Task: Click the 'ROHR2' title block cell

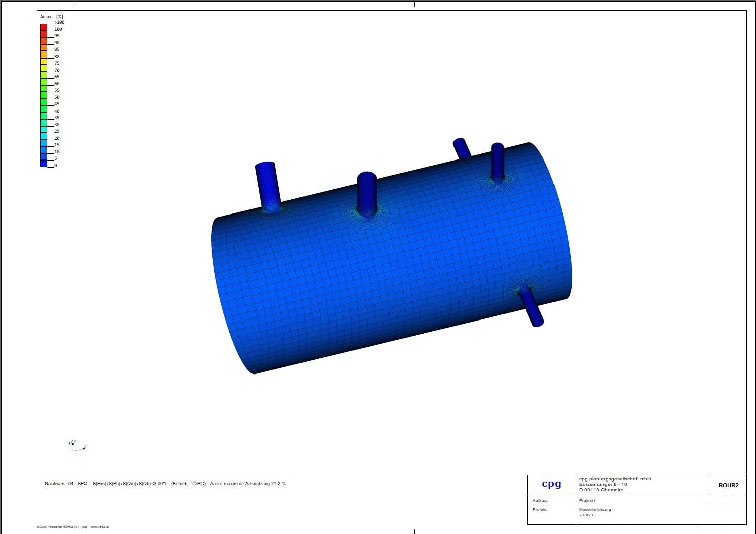Action: click(728, 485)
